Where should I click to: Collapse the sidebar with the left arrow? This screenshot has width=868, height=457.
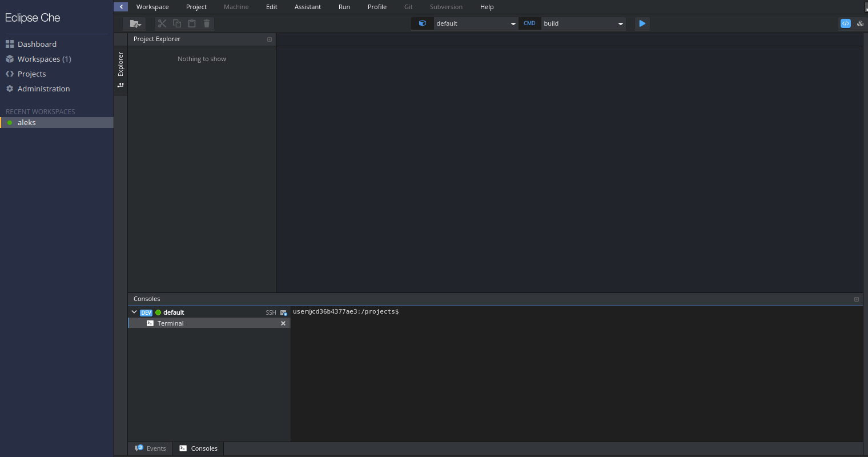point(121,7)
